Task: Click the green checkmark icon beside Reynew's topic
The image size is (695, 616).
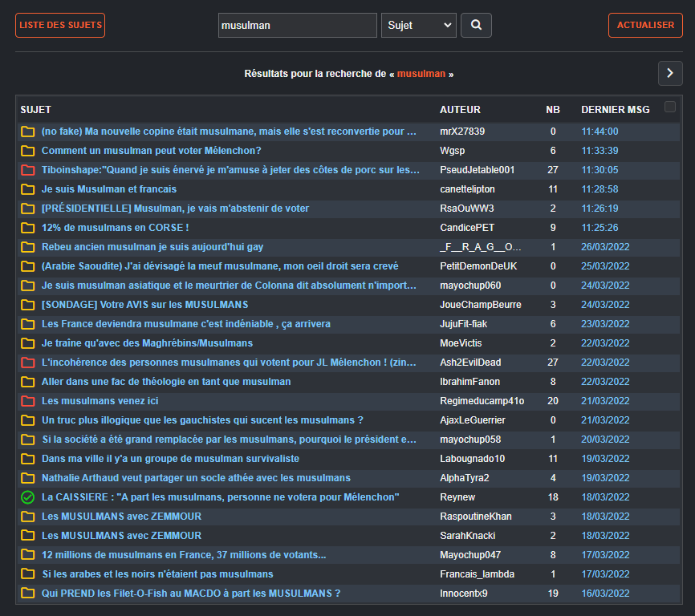Action: [x=28, y=497]
